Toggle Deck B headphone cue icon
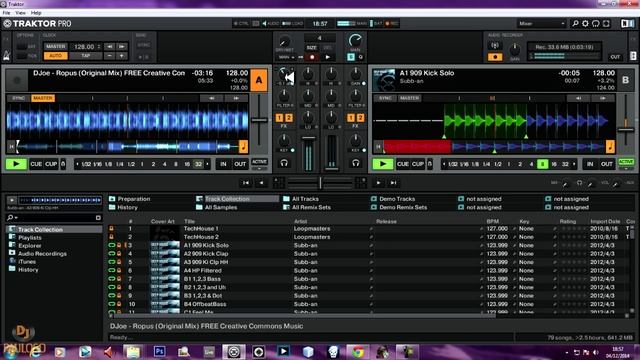Image resolution: width=640 pixels, height=360 pixels. [x=356, y=163]
